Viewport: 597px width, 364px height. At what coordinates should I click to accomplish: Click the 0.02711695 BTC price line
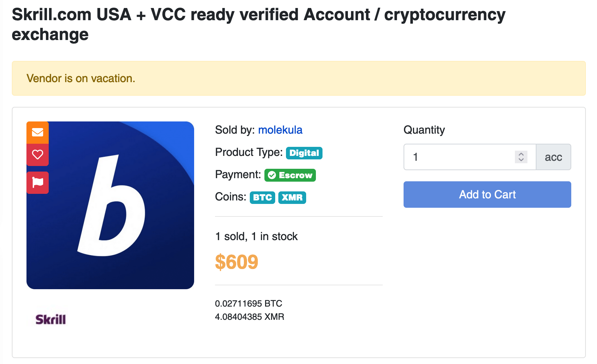click(248, 303)
